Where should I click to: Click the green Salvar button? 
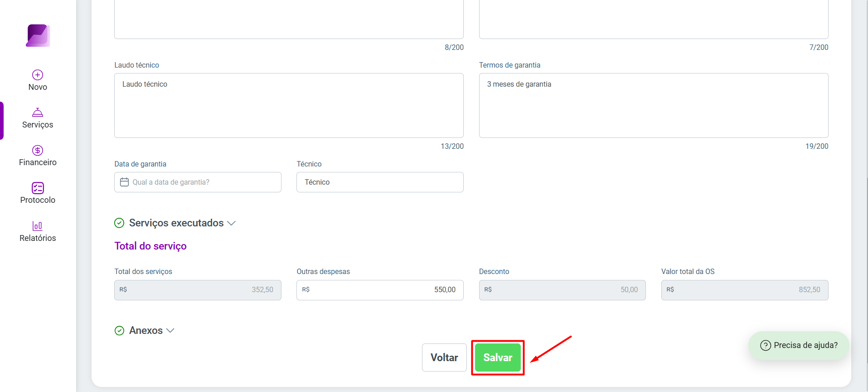point(498,358)
